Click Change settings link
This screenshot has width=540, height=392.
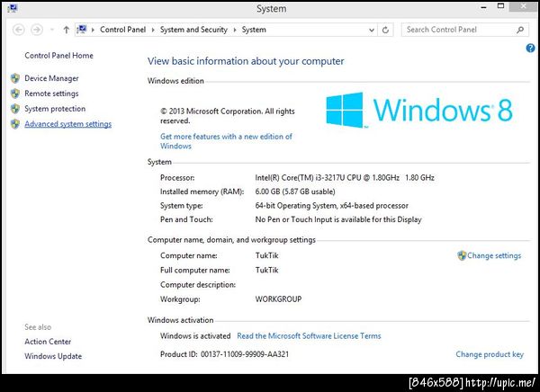(494, 255)
